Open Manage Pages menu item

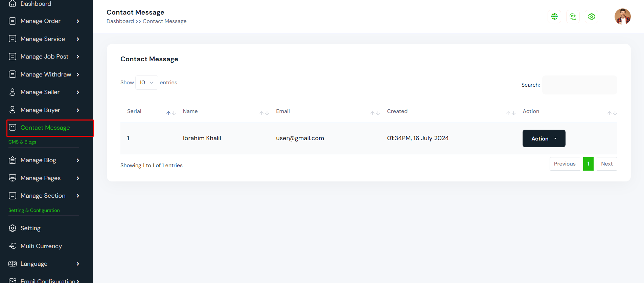tap(41, 178)
